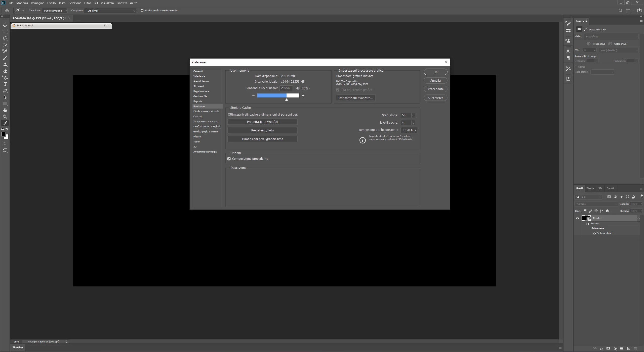Select the Lasso tool
Viewport: 644px width, 352px height.
(5, 38)
